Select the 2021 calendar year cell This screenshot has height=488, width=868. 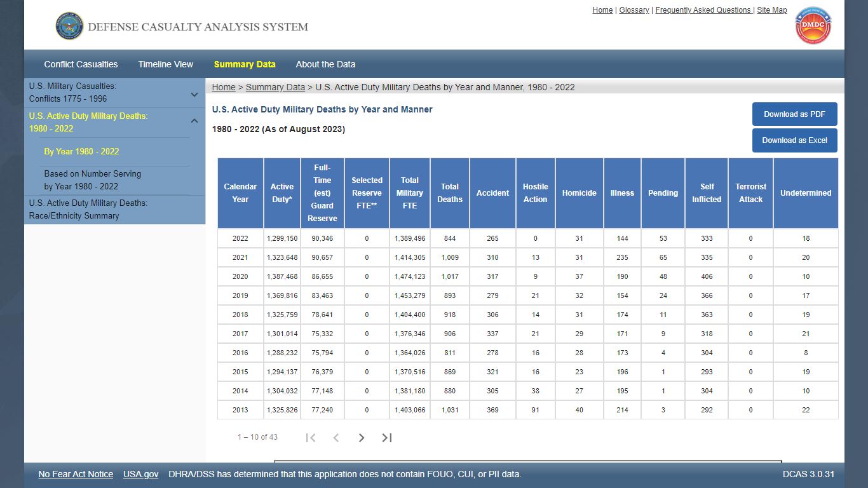[240, 257]
